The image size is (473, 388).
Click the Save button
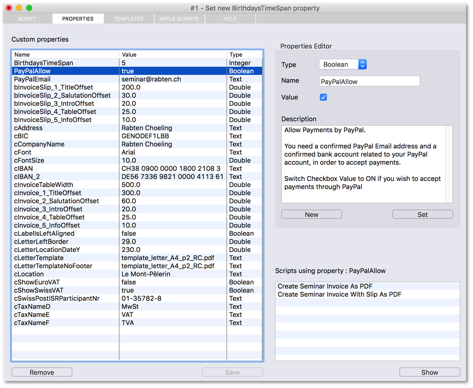(232, 372)
